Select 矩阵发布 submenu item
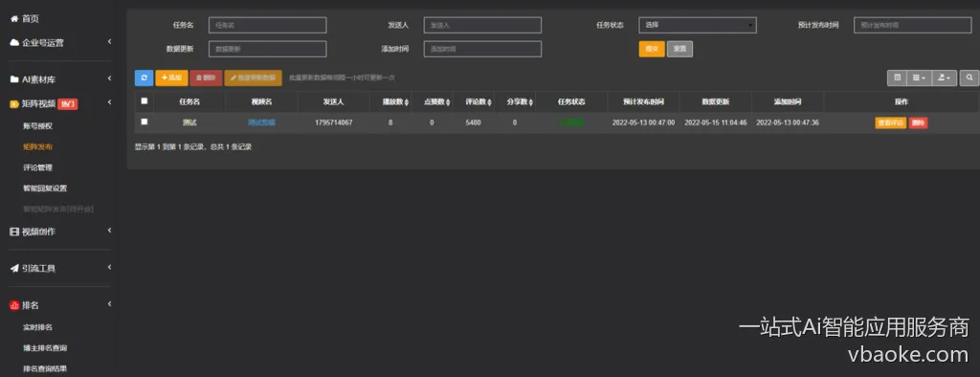 [37, 147]
